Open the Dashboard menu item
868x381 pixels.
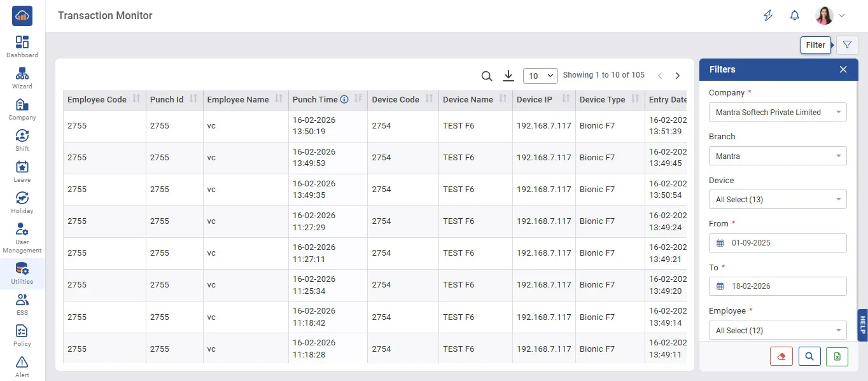22,47
